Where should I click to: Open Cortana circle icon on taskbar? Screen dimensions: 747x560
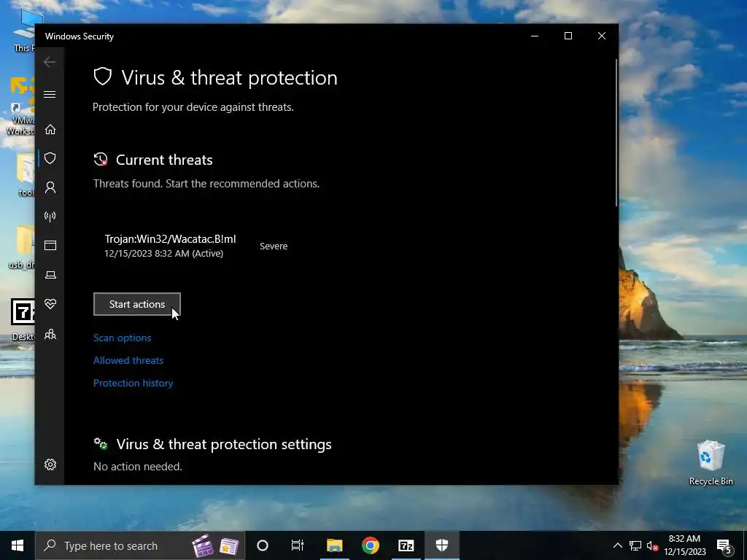(x=263, y=545)
